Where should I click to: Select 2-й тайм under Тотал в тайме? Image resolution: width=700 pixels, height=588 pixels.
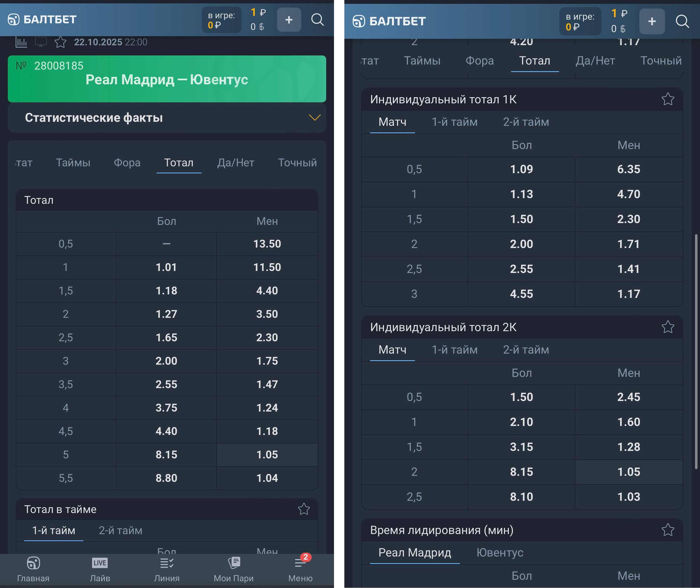tap(120, 531)
